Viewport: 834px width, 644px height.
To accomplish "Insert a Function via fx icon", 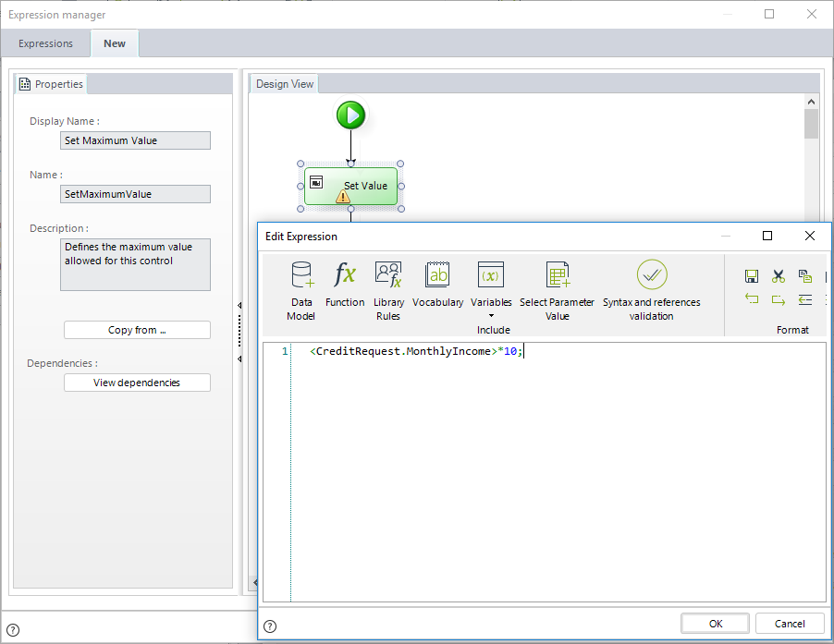I will pyautogui.click(x=345, y=285).
